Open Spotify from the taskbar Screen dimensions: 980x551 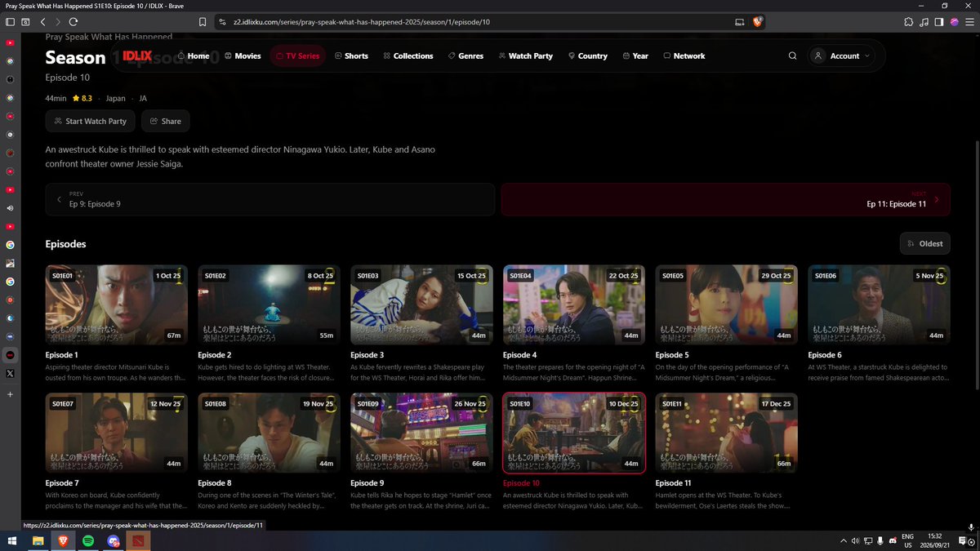click(x=88, y=540)
